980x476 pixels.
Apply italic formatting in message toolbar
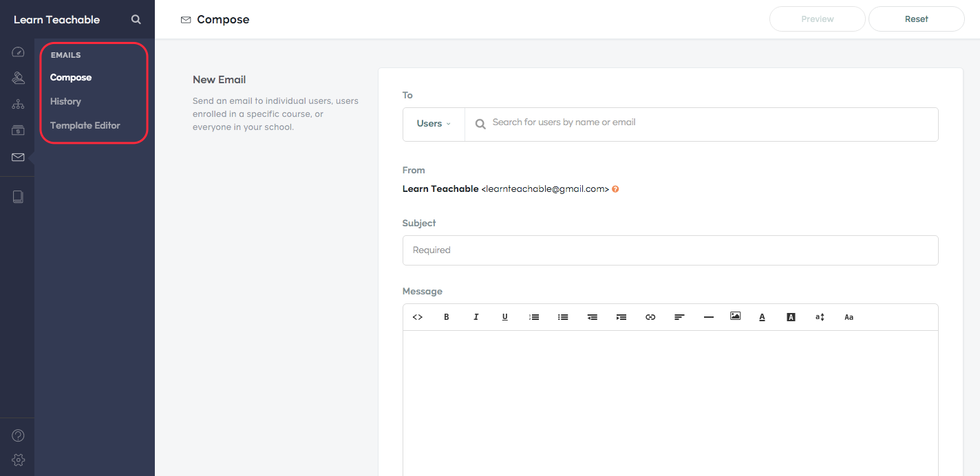pyautogui.click(x=476, y=317)
